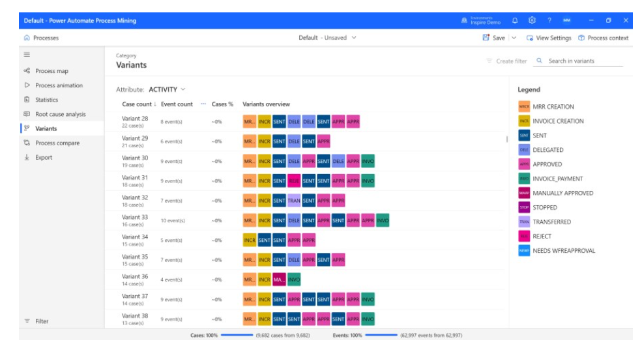Open Root cause analysis view
This screenshot has height=348, width=644.
coord(62,114)
